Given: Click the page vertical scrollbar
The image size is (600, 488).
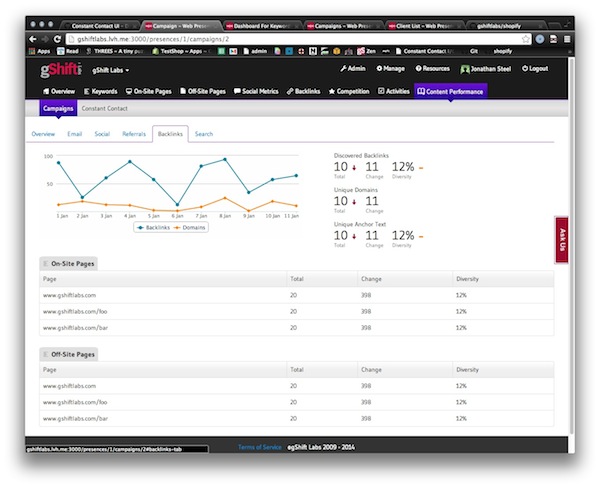Looking at the screenshot, I should coord(571,245).
